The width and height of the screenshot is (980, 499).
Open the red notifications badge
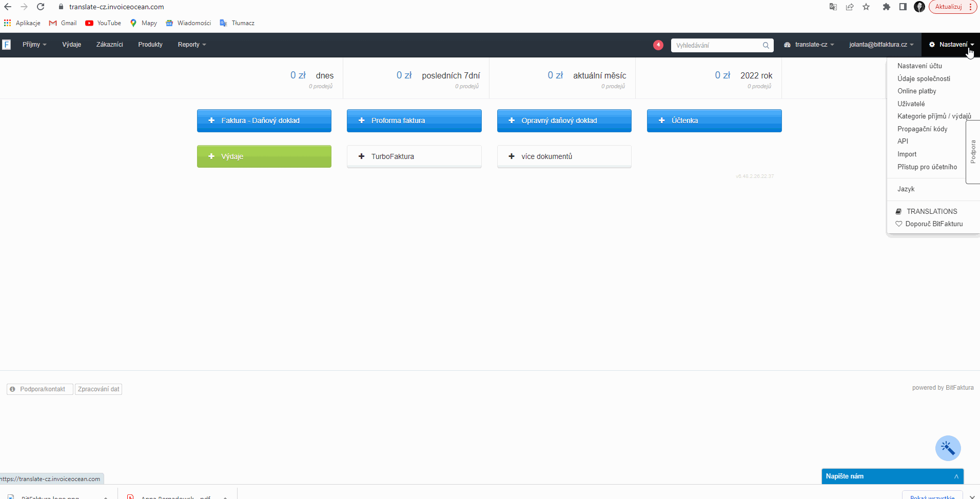coord(658,45)
